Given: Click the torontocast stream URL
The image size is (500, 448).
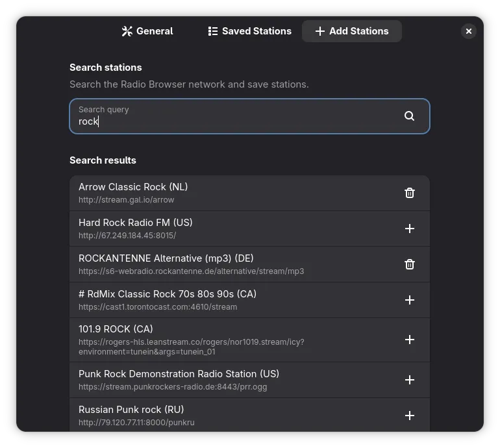Looking at the screenshot, I should pyautogui.click(x=158, y=307).
